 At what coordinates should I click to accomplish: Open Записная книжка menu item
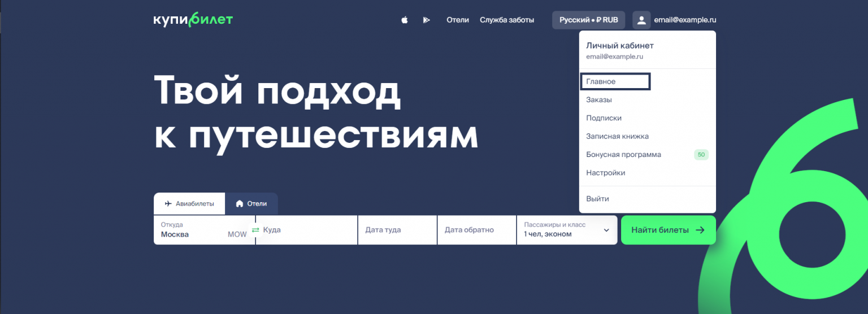click(x=617, y=136)
